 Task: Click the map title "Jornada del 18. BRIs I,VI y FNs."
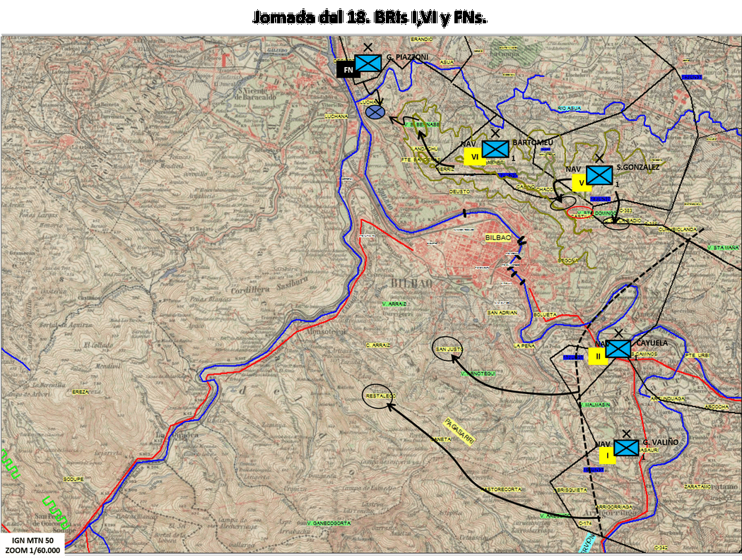pyautogui.click(x=370, y=18)
